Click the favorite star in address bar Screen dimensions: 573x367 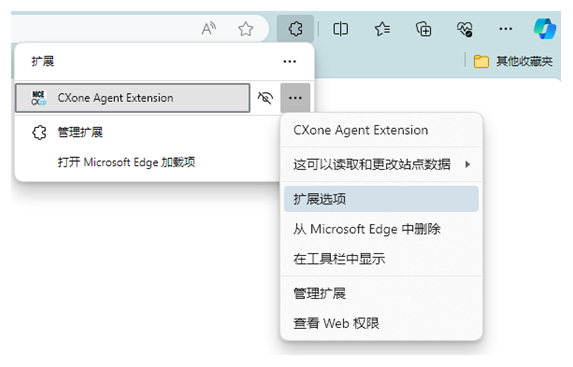point(246,29)
